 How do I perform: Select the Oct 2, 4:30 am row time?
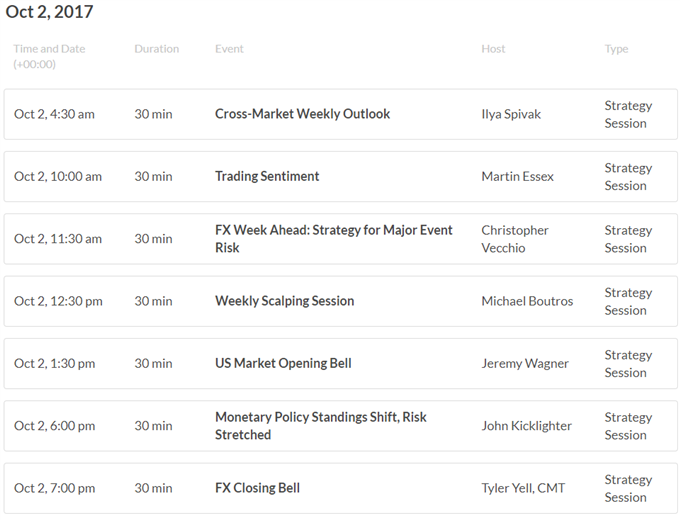(x=54, y=114)
